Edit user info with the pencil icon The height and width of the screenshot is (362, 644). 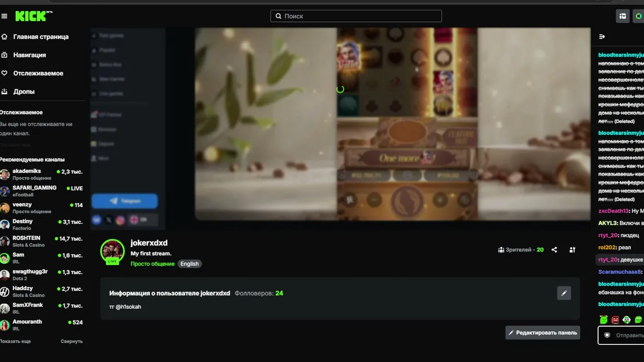coord(564,293)
